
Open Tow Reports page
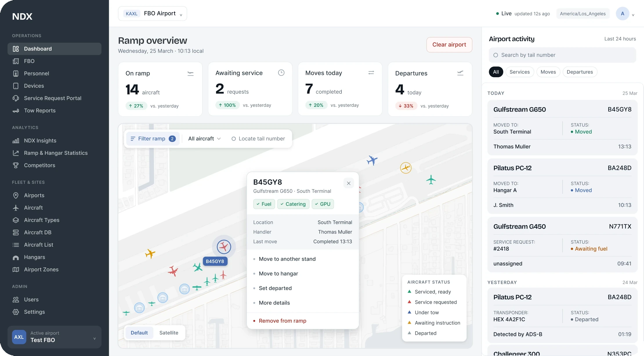55,111
